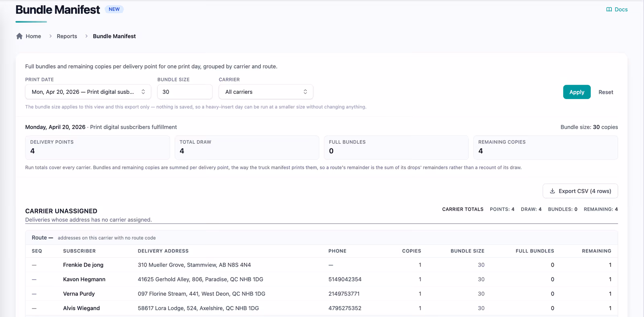
Task: Click the CARRIER UNASSIGNED heading
Action: coord(61,211)
